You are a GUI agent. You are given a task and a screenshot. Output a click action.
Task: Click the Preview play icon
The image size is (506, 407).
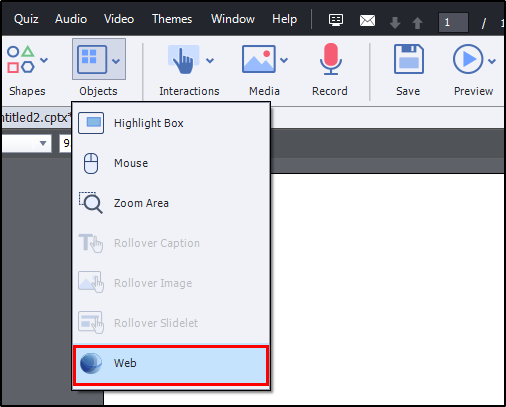click(468, 59)
